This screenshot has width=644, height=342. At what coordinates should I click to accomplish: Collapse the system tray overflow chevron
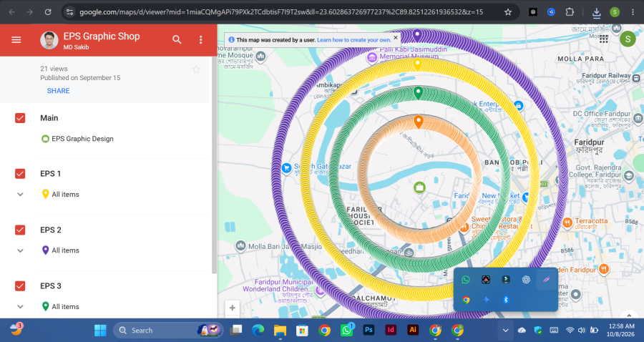point(506,330)
